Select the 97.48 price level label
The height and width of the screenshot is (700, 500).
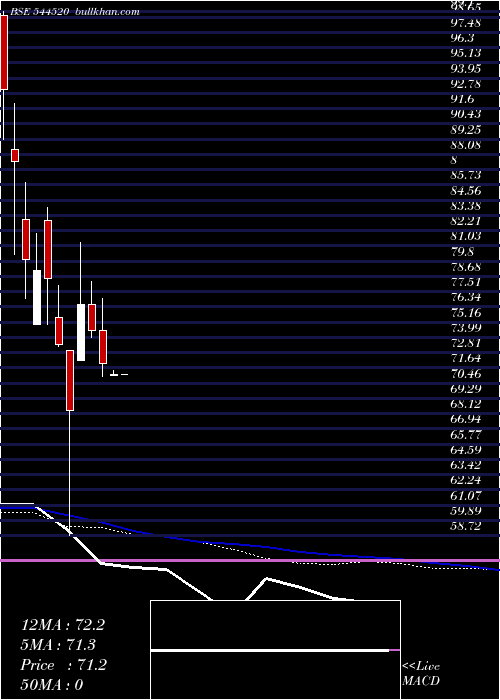pyautogui.click(x=466, y=22)
